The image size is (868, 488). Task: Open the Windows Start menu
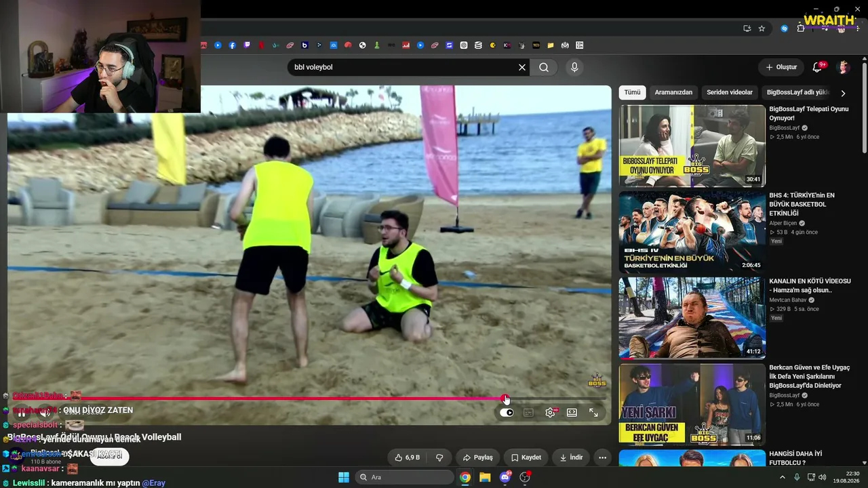click(343, 477)
